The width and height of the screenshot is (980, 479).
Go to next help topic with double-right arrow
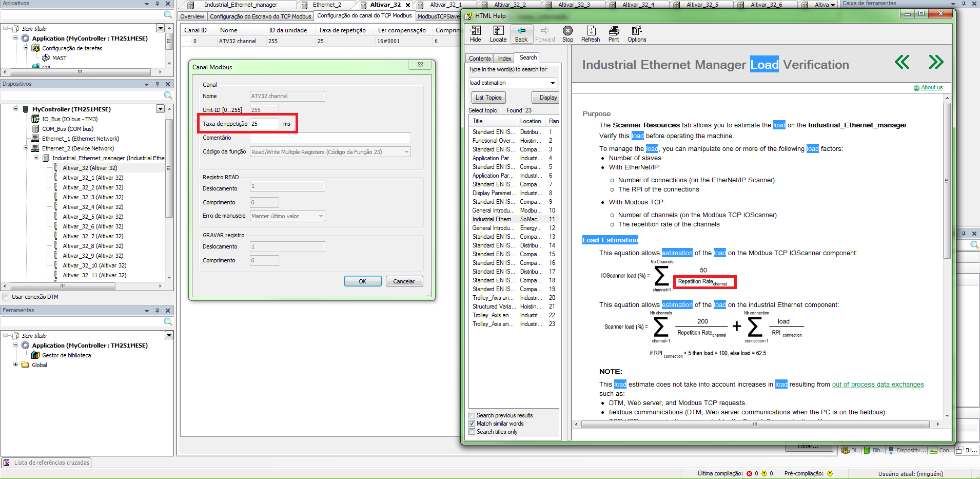[x=936, y=62]
